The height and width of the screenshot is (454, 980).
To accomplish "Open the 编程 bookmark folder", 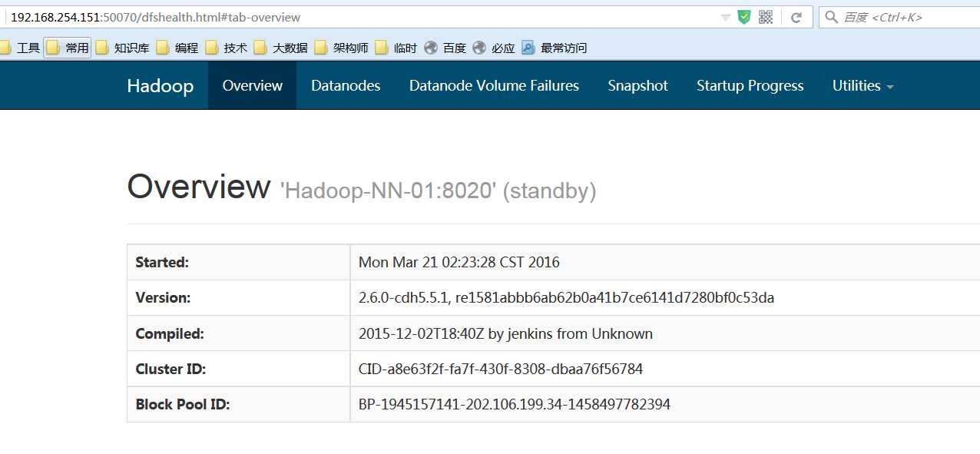I will tap(177, 48).
